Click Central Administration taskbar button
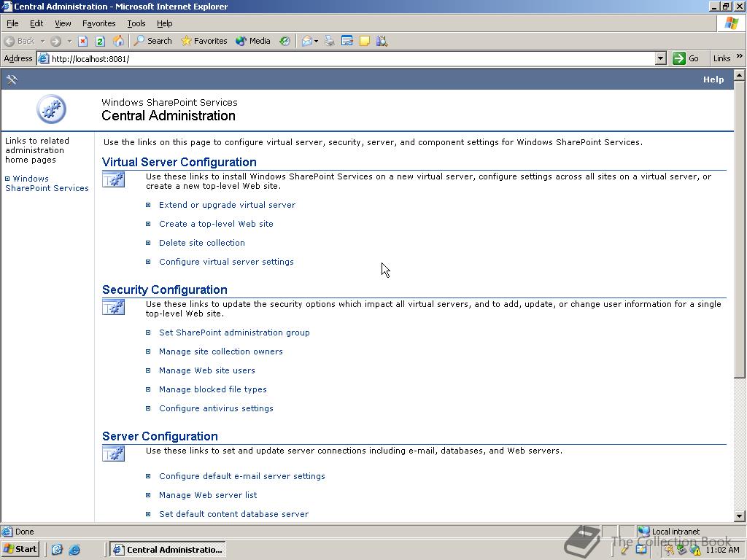The width and height of the screenshot is (747, 560). pyautogui.click(x=168, y=550)
